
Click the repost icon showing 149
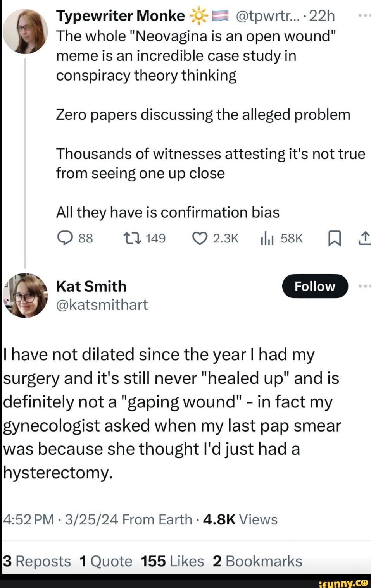[x=132, y=238]
